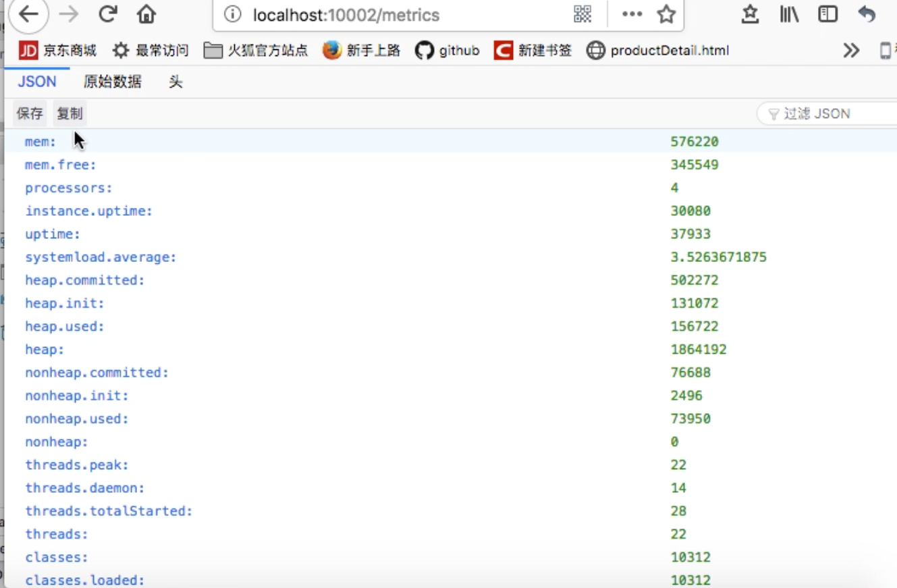
Task: Select the heap: key
Action: coord(45,350)
